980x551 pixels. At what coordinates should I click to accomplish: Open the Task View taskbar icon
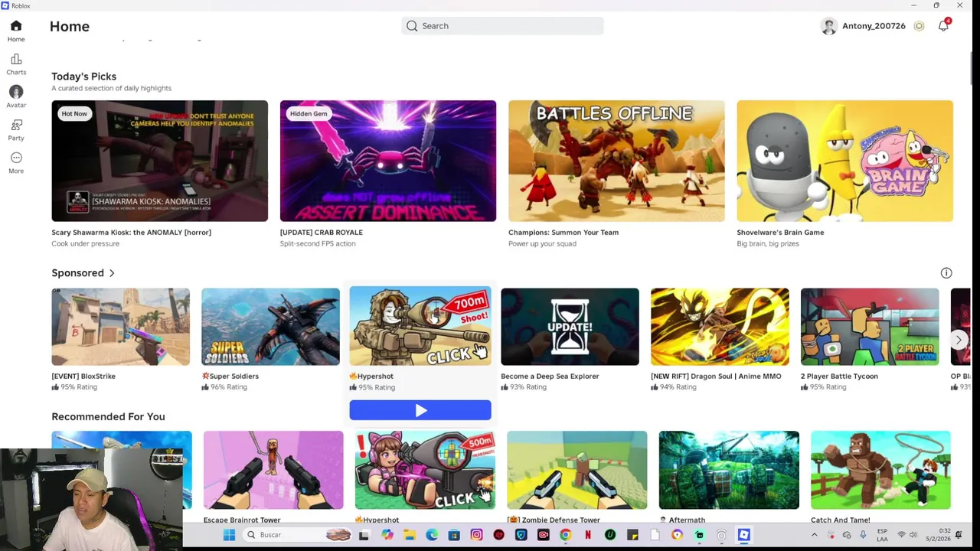coord(364,535)
